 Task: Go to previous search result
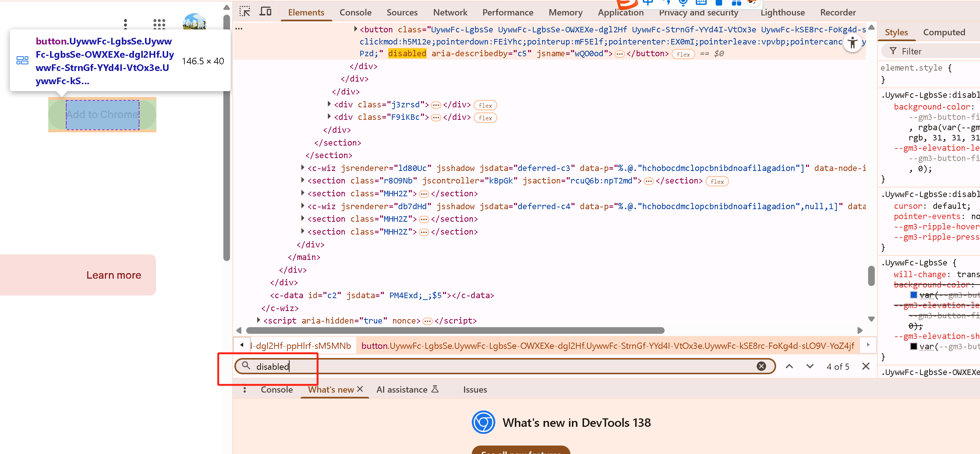point(789,366)
